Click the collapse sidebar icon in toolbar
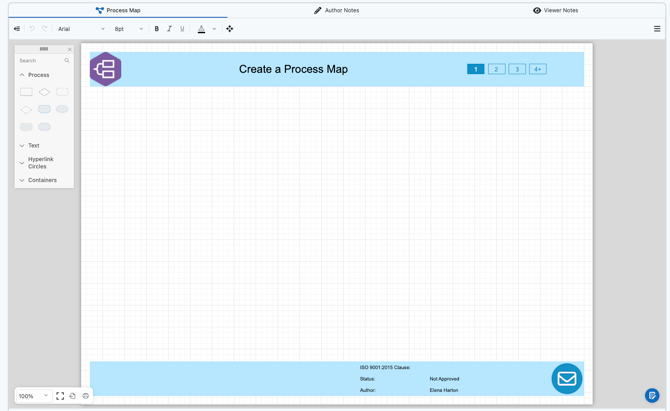670x411 pixels. point(17,29)
